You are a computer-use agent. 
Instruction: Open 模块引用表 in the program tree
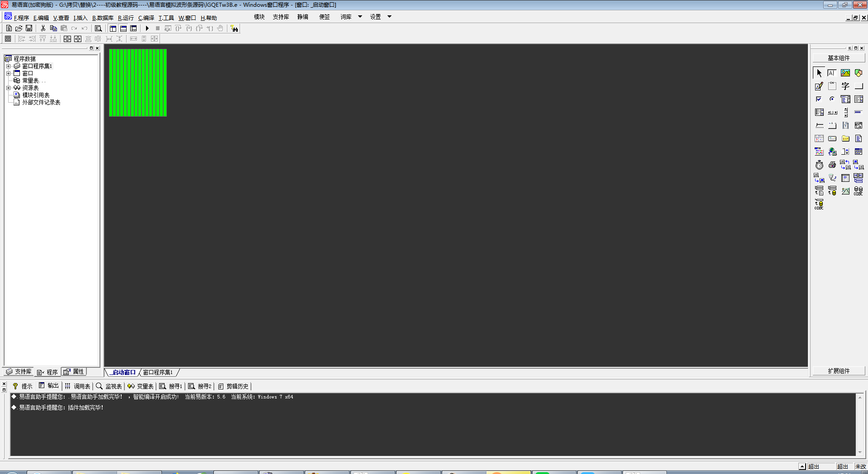point(36,95)
